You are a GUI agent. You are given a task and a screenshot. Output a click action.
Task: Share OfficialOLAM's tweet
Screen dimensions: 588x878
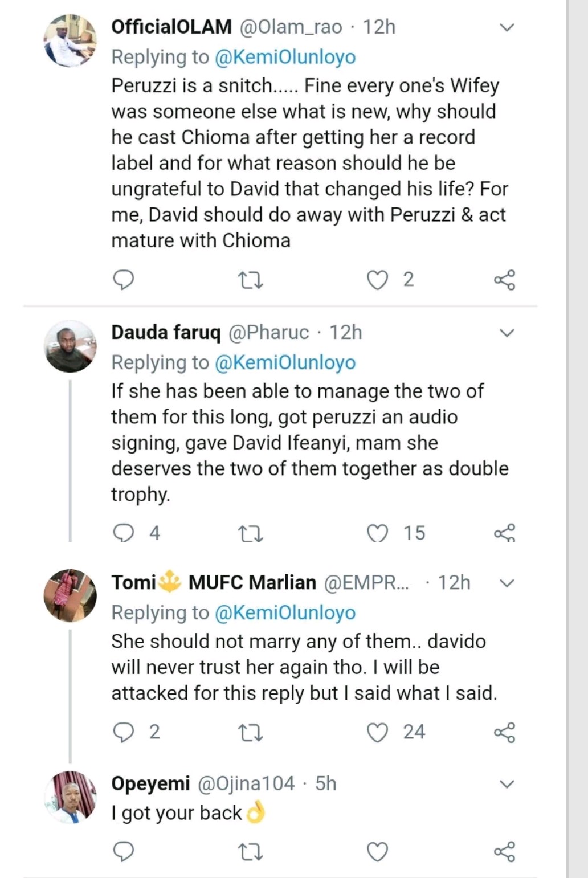point(504,280)
